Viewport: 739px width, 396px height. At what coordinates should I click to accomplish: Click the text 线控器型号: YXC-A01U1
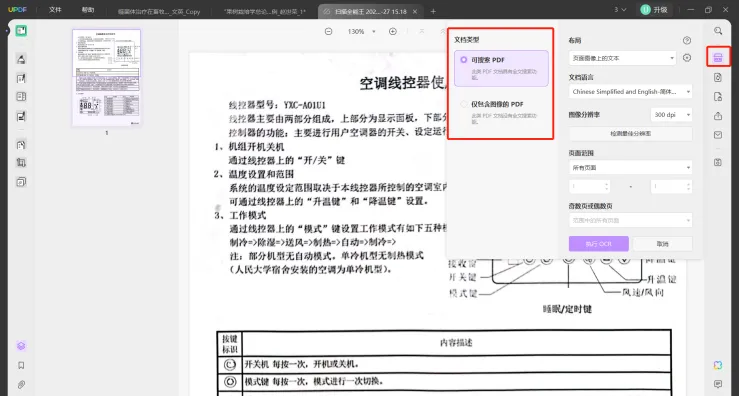277,105
